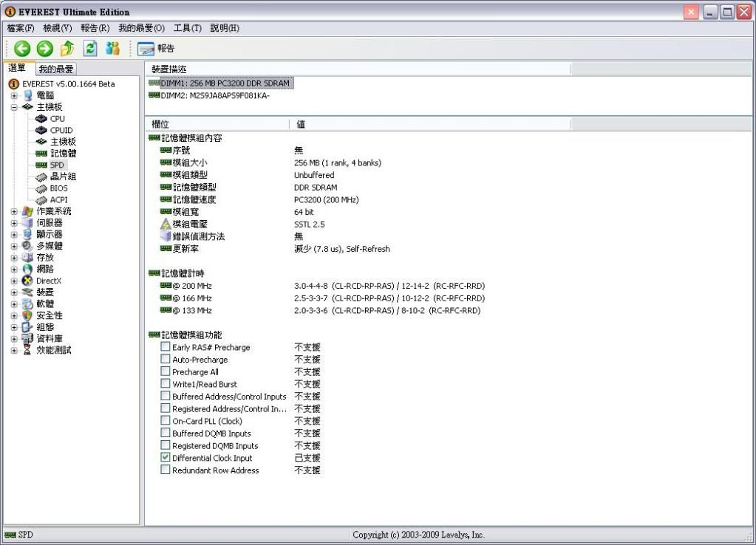The width and height of the screenshot is (756, 545).
Task: Uncheck Differential Clock Input checkbox
Action: pyautogui.click(x=166, y=457)
